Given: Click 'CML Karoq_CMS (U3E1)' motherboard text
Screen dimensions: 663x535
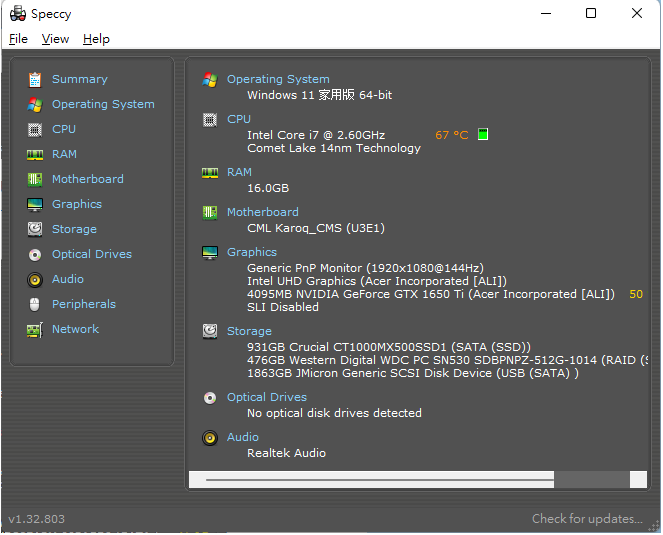Looking at the screenshot, I should (316, 228).
